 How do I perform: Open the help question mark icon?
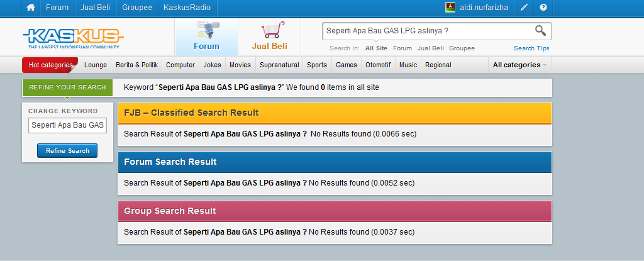(543, 8)
